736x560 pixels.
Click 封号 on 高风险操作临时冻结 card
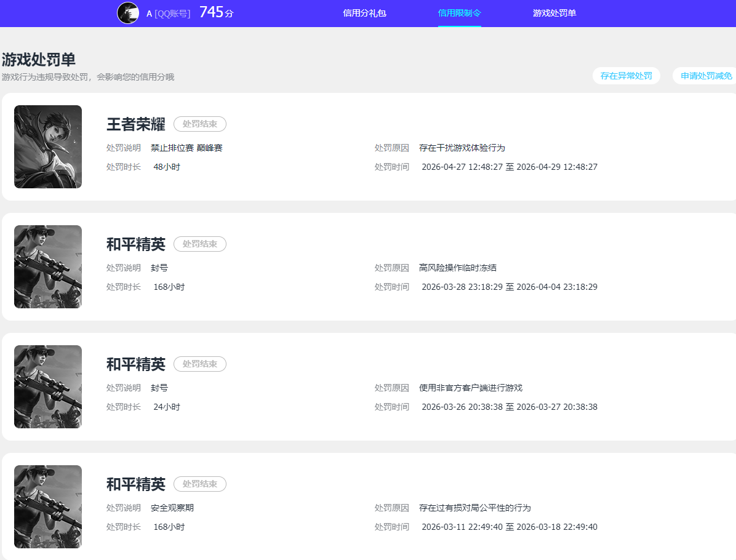coord(159,268)
